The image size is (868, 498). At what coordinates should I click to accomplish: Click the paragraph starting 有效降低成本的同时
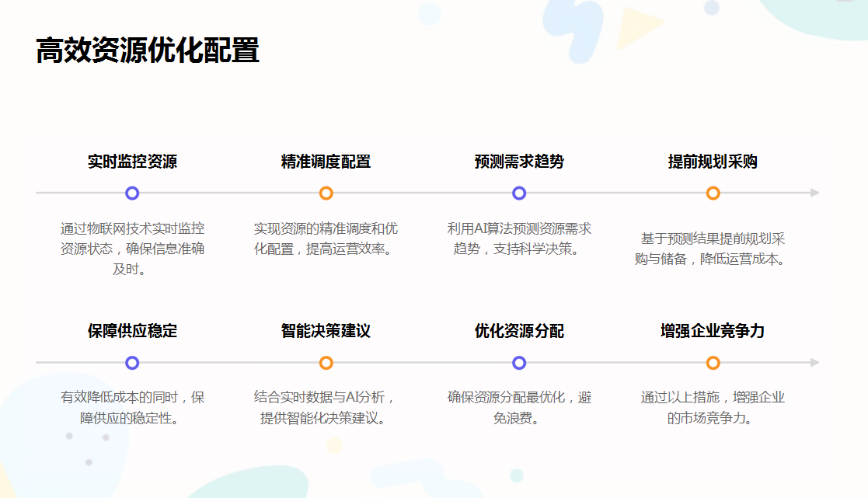(132, 408)
